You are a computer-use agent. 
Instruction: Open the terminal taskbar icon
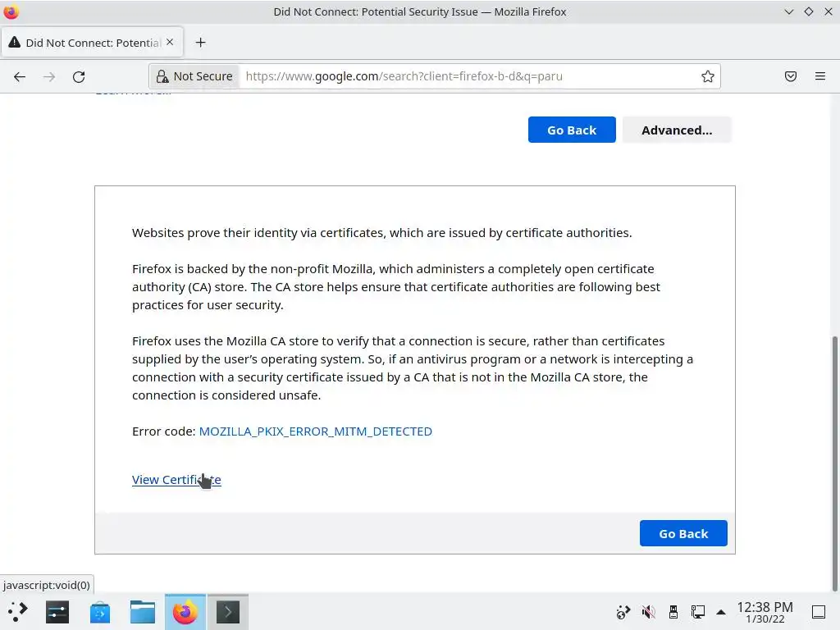[228, 612]
